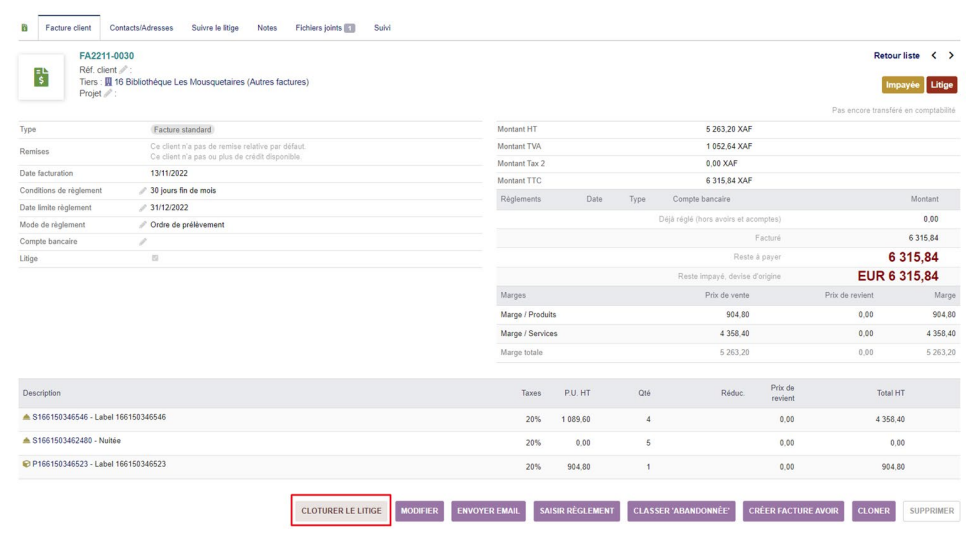975x546 pixels.
Task: Open the Contacts/Adresses tab
Action: click(x=141, y=28)
